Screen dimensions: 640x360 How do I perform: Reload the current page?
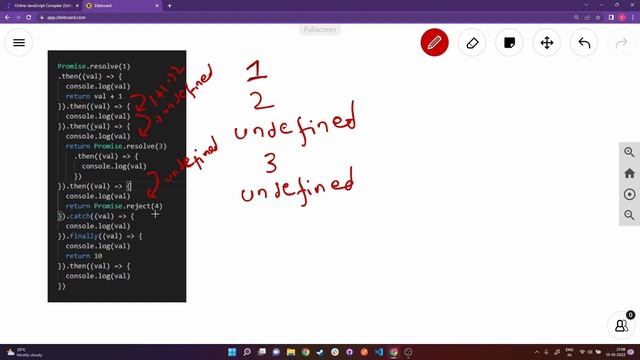pos(29,18)
